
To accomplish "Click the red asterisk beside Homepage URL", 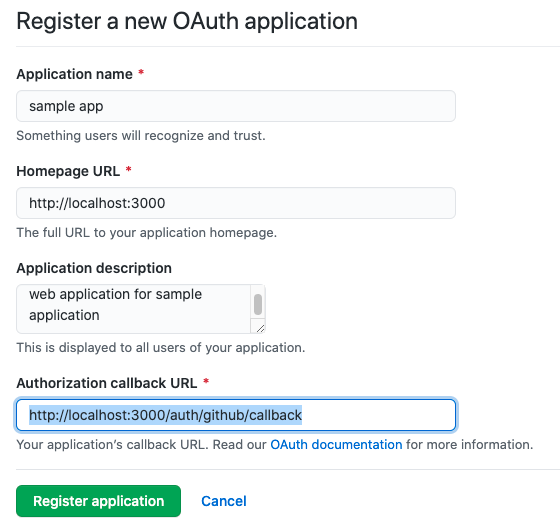I will 129,170.
